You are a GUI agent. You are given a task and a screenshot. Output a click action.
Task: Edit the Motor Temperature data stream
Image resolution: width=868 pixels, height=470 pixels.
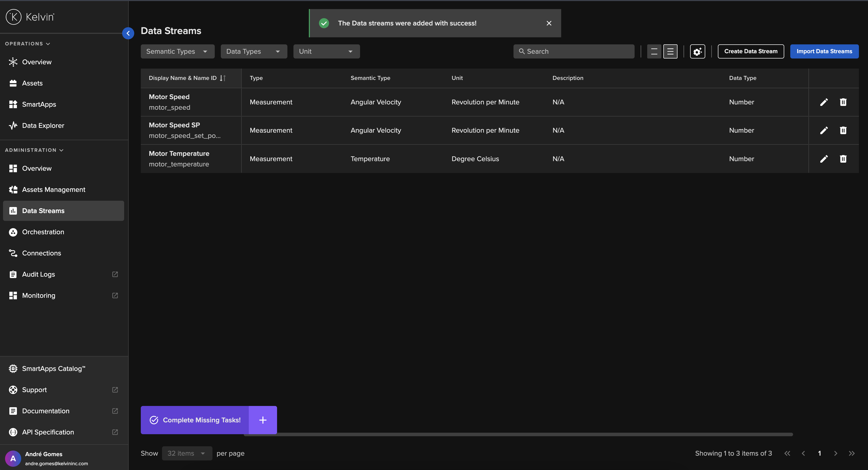point(824,159)
